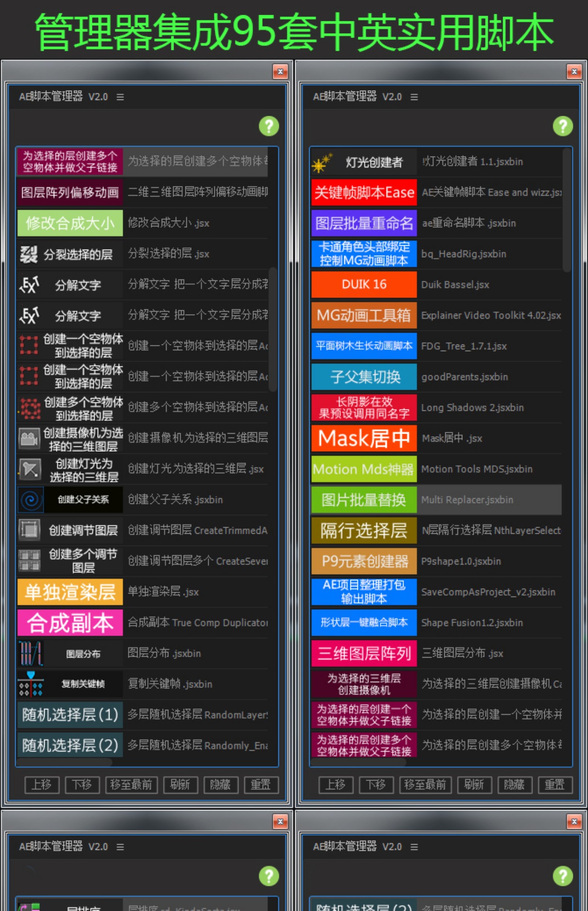Click 上移 button in the top-right panel

click(336, 785)
